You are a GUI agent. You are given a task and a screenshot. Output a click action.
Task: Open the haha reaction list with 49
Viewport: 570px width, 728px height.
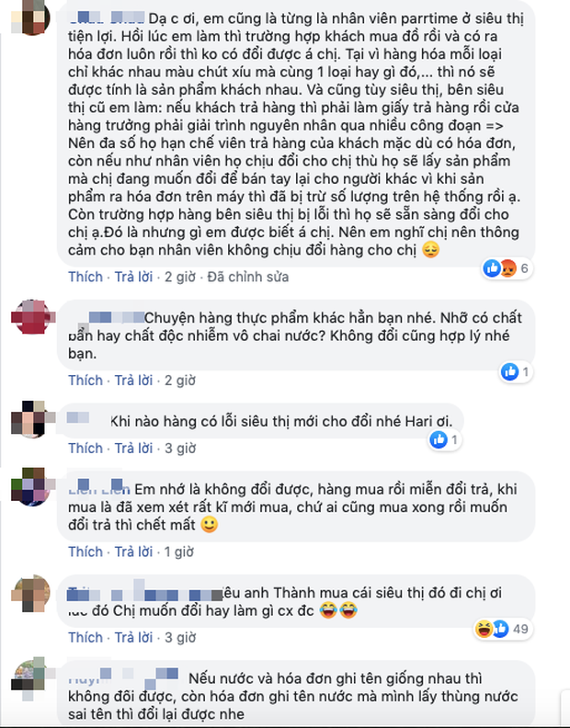pyautogui.click(x=484, y=629)
